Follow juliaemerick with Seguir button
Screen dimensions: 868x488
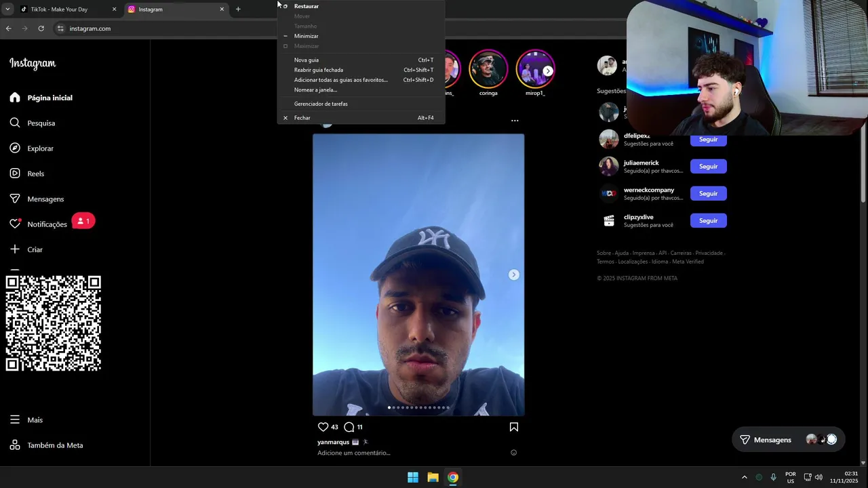click(x=708, y=166)
